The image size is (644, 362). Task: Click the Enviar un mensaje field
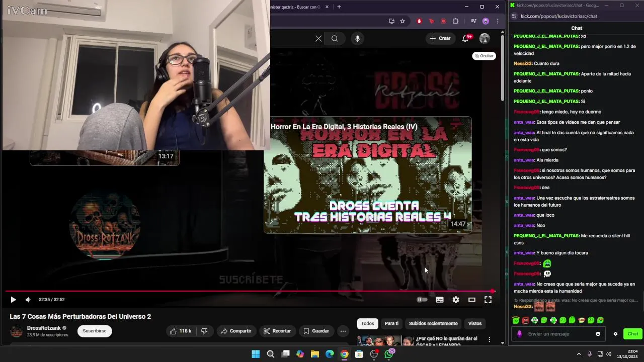tap(558, 334)
